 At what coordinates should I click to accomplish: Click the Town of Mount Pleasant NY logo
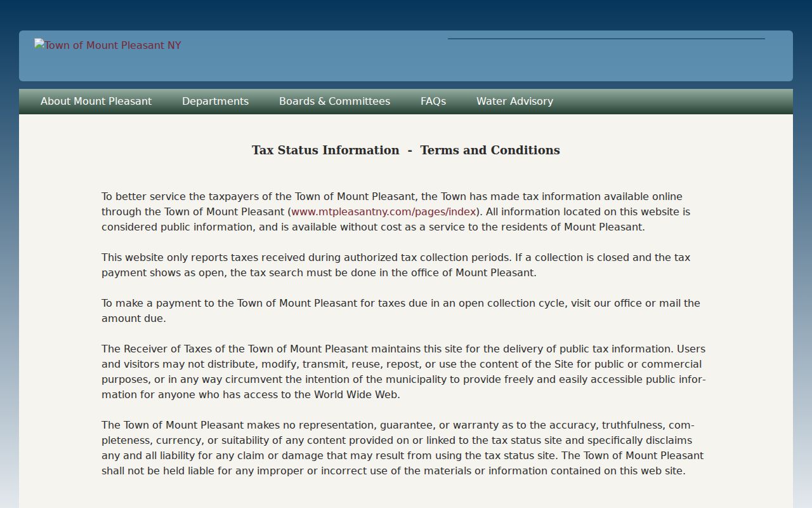[108, 45]
